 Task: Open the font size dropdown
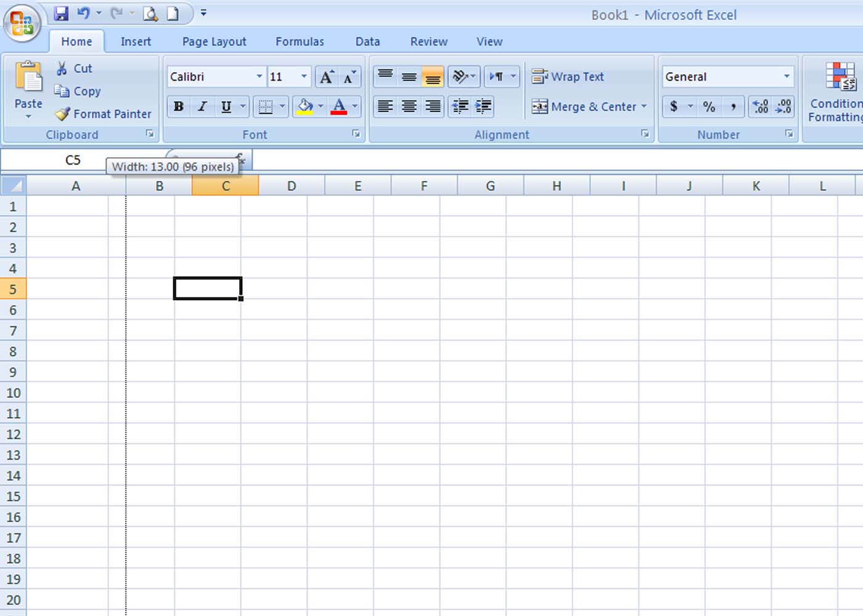pos(303,76)
